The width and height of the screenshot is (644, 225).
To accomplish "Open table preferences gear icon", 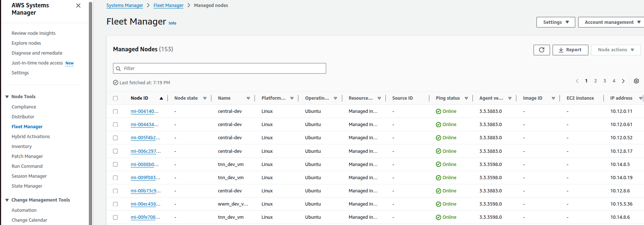I will 636,81.
